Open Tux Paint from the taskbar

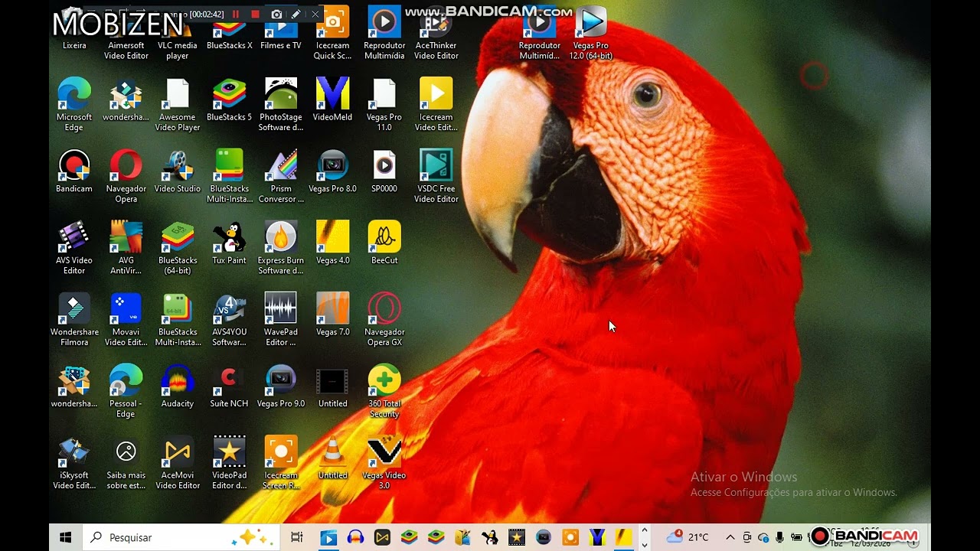tap(490, 537)
